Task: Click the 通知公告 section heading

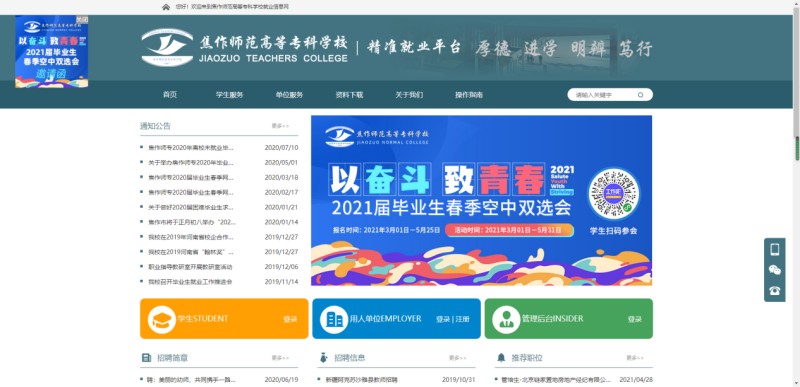Action: click(155, 126)
